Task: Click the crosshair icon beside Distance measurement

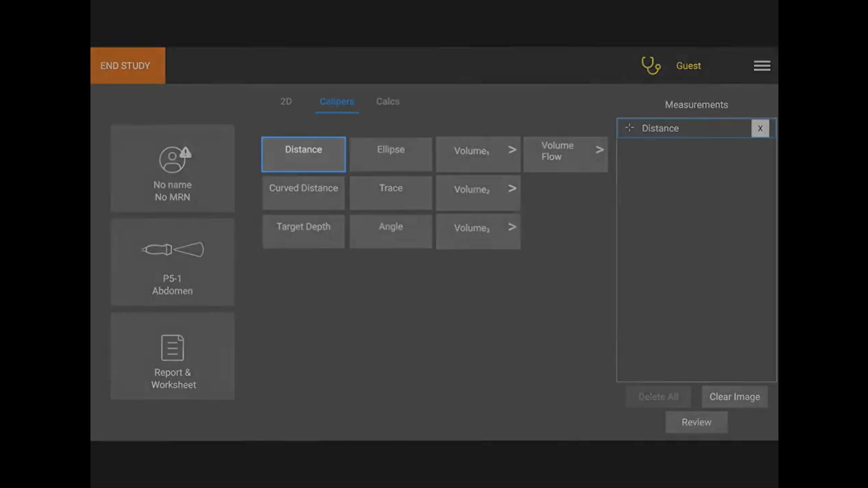Action: click(x=629, y=128)
